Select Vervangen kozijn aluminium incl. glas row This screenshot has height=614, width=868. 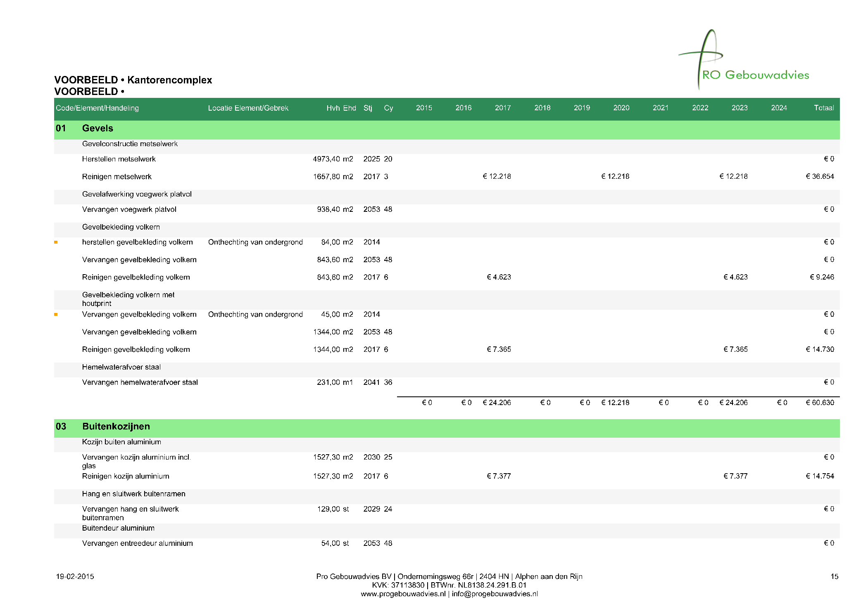[x=447, y=462]
